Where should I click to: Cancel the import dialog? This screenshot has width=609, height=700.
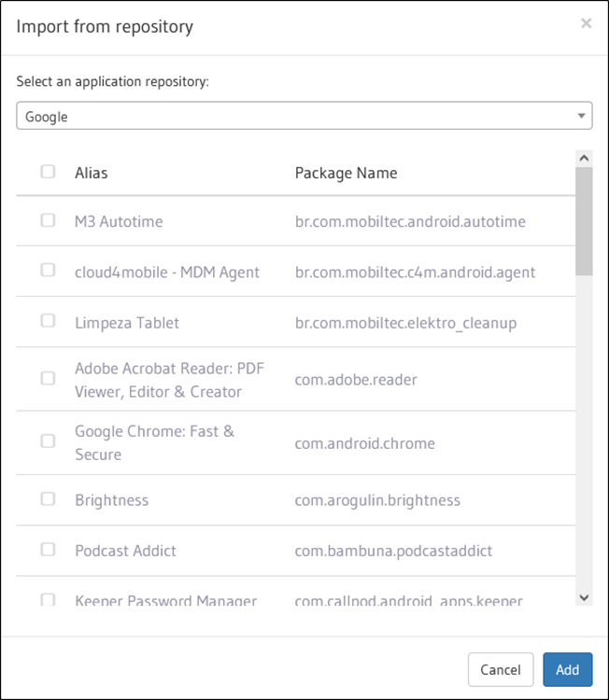point(501,669)
